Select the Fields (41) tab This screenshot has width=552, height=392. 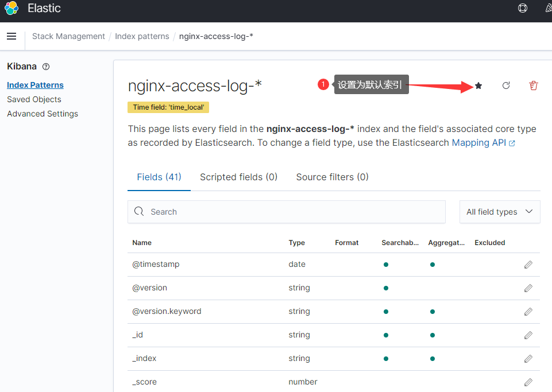point(159,177)
